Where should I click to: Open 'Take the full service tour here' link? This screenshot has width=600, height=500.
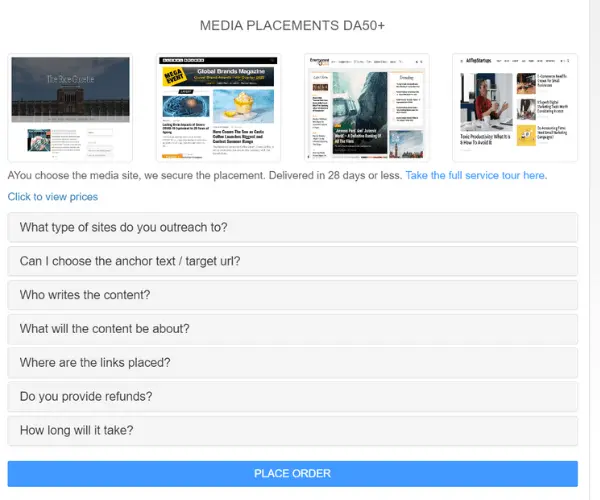pos(475,176)
